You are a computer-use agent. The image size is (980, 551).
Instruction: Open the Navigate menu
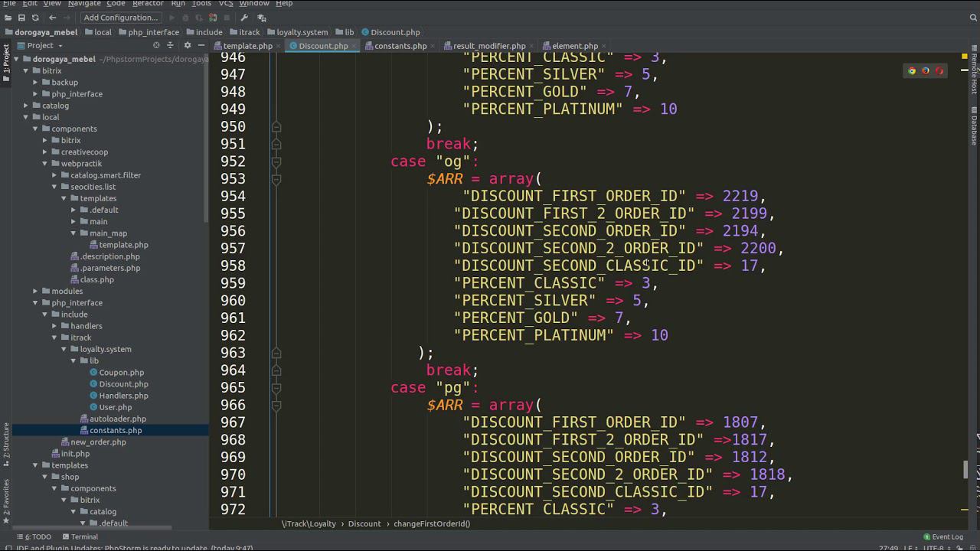pyautogui.click(x=84, y=3)
